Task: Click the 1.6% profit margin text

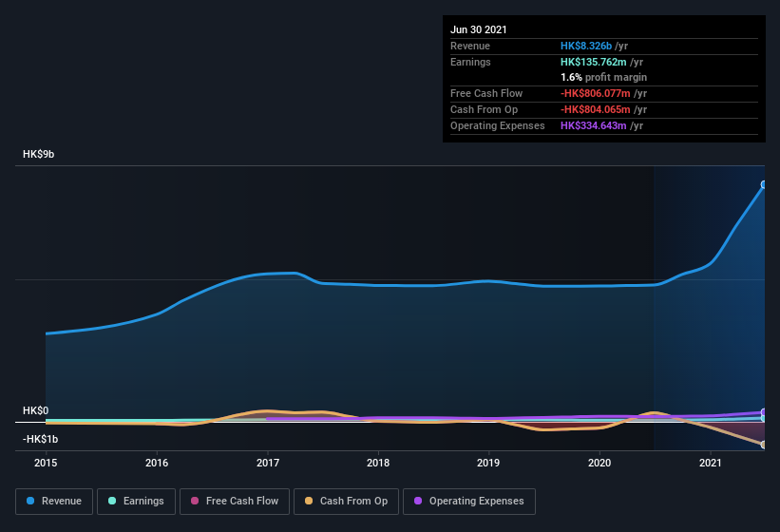Action: tap(604, 77)
